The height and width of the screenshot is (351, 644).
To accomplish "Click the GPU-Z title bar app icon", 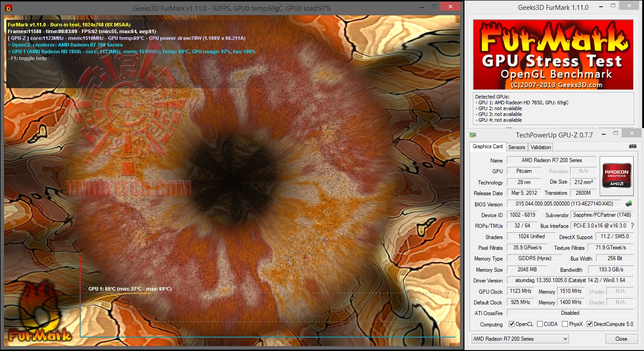I will [x=472, y=134].
